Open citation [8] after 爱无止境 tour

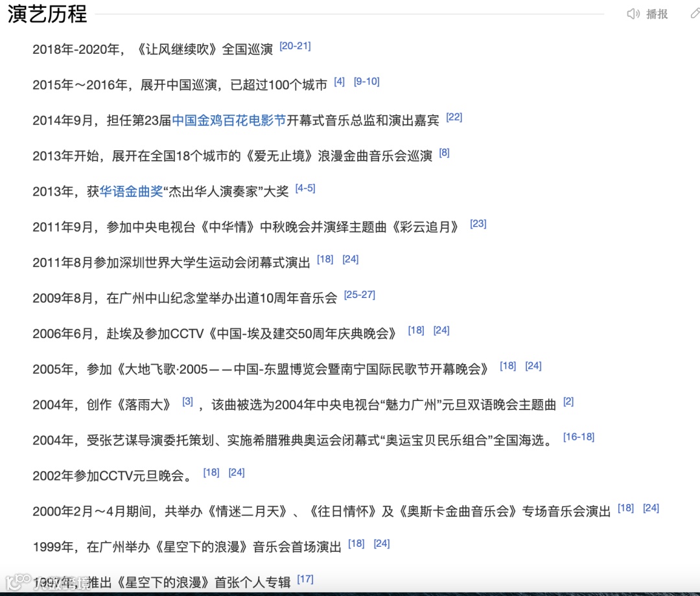[x=444, y=153]
